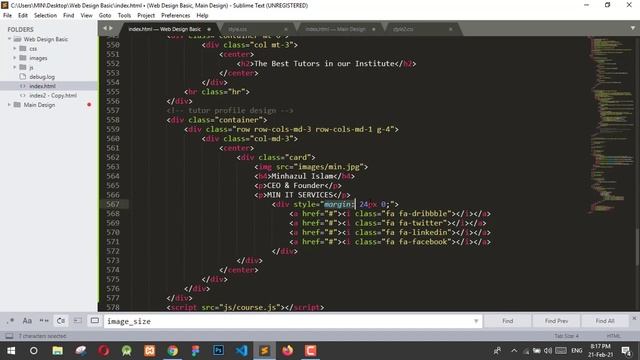Close the find panel
The image size is (640, 360).
(634, 318)
